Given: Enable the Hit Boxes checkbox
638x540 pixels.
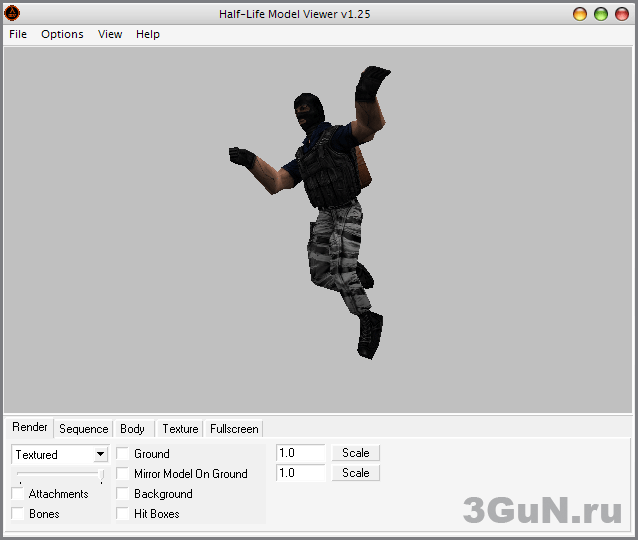Looking at the screenshot, I should 122,513.
